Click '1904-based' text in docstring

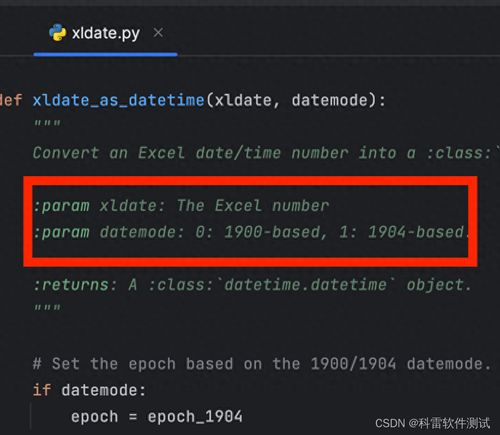(x=416, y=232)
